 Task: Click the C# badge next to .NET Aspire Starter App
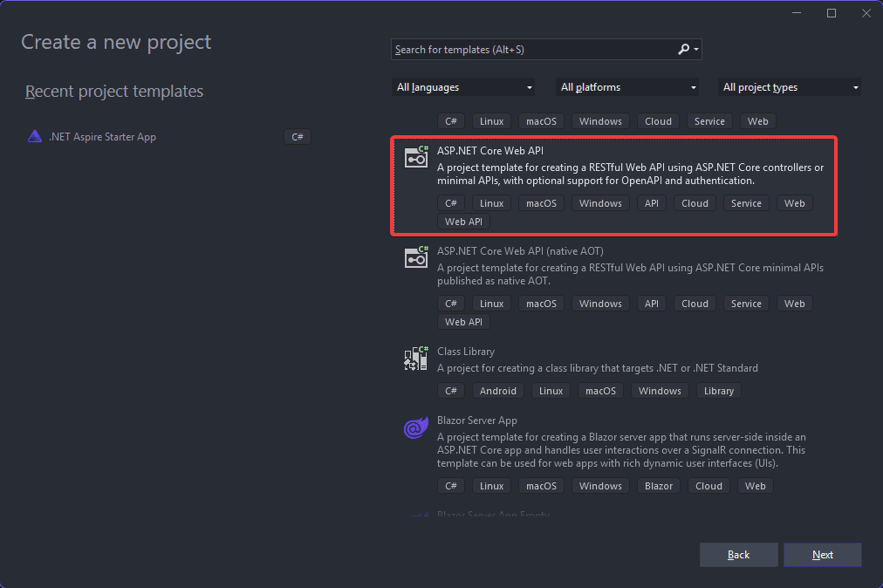pyautogui.click(x=297, y=136)
